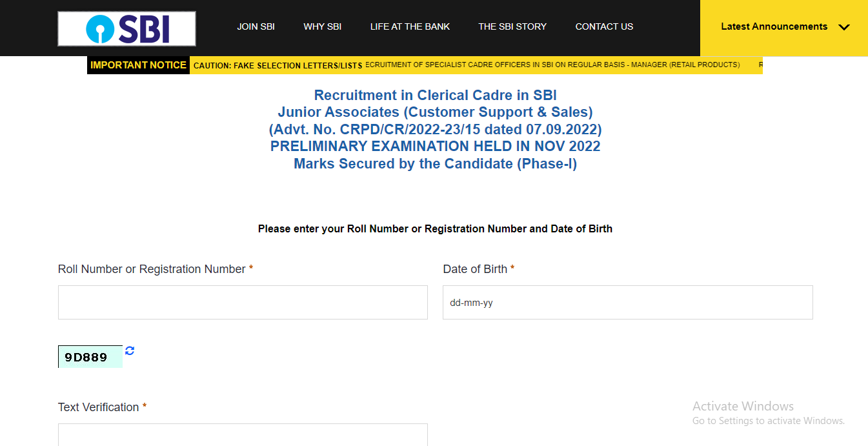Refresh the captcha using the reload icon
The image size is (868, 446).
(x=130, y=350)
